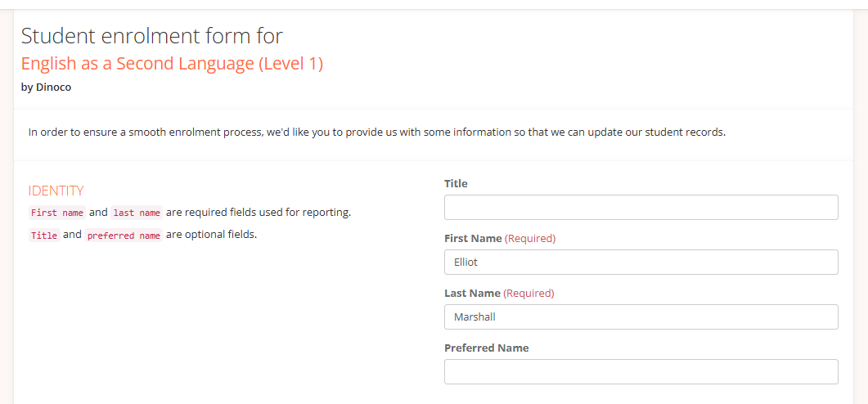
Task: Click the "last name" code tag
Action: [x=136, y=213]
